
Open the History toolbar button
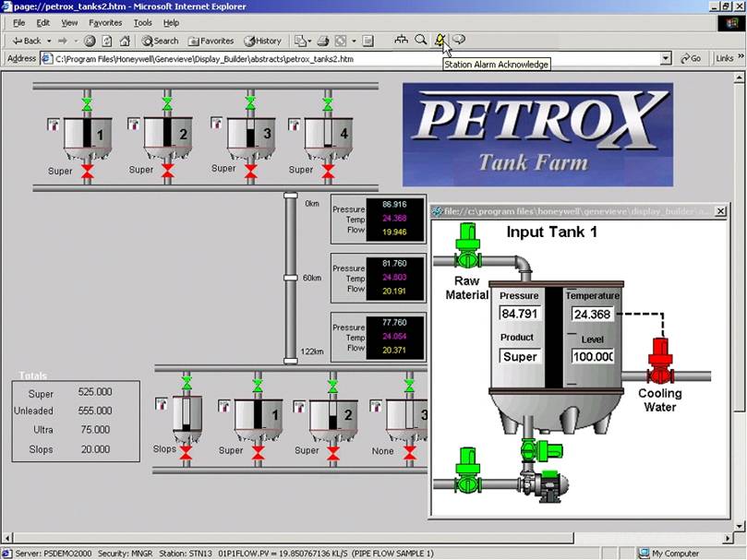pyautogui.click(x=263, y=41)
